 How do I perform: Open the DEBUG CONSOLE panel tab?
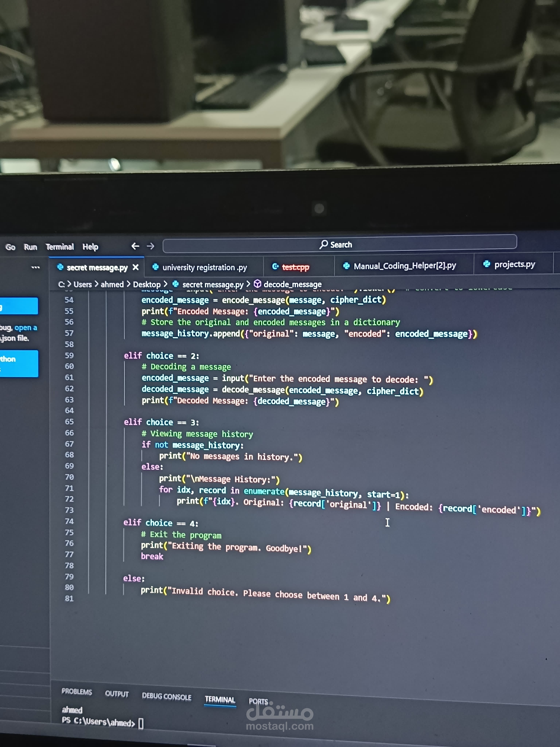click(x=167, y=696)
